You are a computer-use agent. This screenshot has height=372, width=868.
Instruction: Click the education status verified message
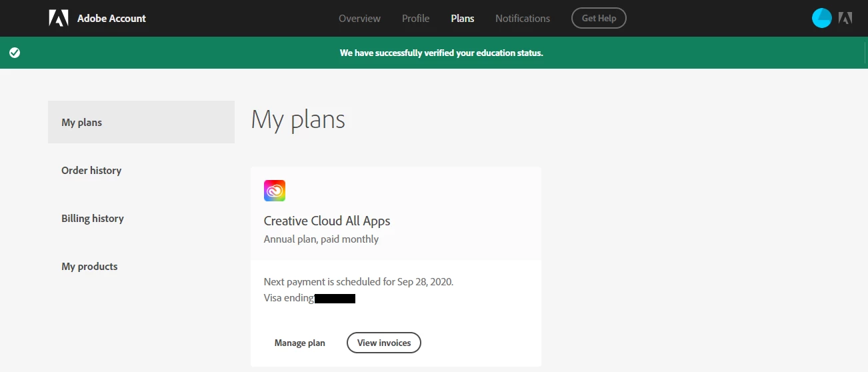441,53
